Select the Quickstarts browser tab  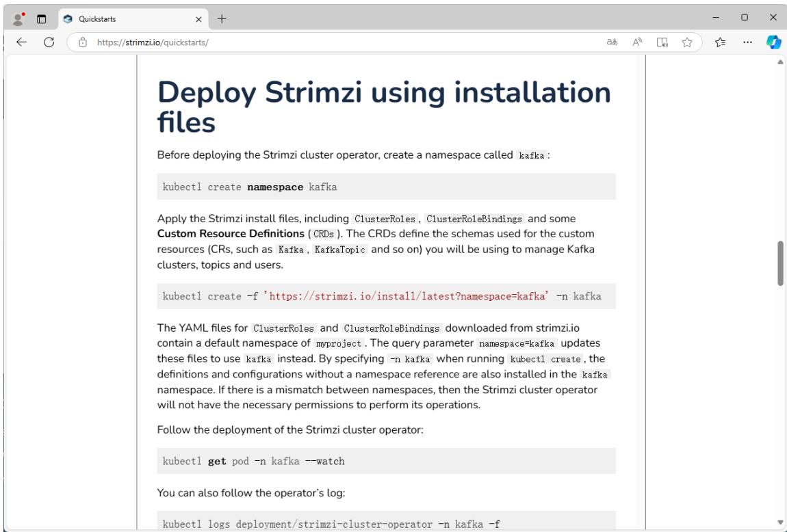[133, 19]
